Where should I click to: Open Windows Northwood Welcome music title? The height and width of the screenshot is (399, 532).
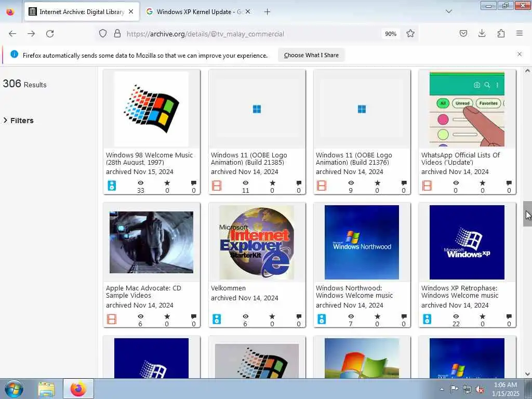click(354, 291)
